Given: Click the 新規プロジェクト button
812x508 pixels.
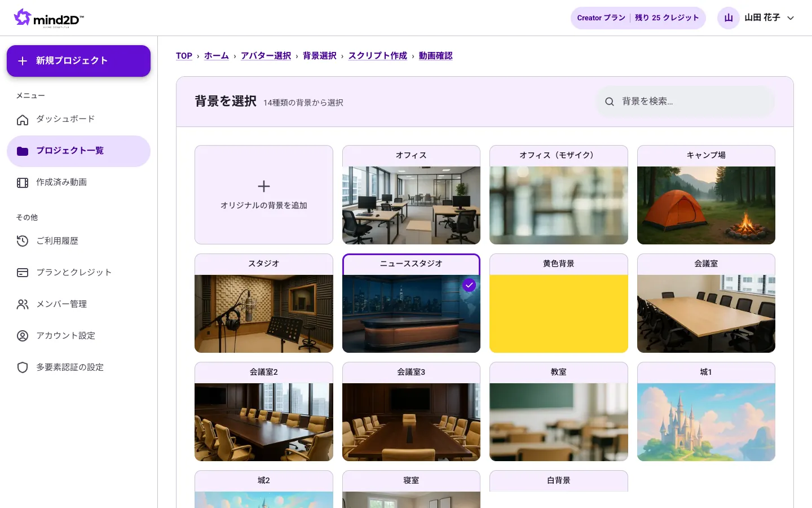Looking at the screenshot, I should (78, 61).
